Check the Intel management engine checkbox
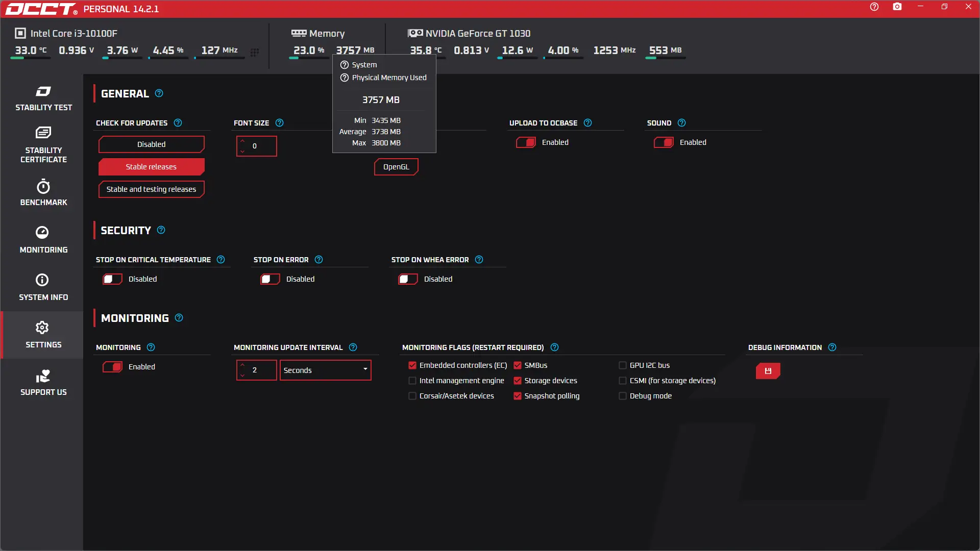Image resolution: width=980 pixels, height=551 pixels. click(412, 381)
